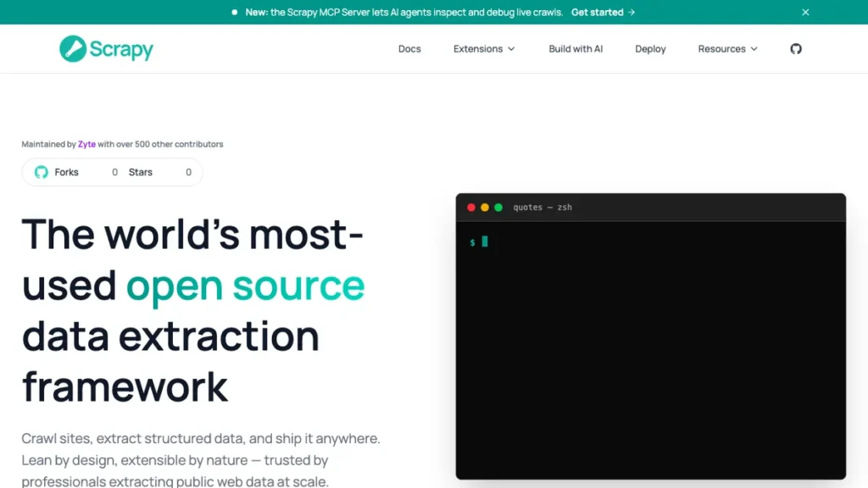868x488 pixels.
Task: Follow the Get started link in banner
Action: point(603,12)
